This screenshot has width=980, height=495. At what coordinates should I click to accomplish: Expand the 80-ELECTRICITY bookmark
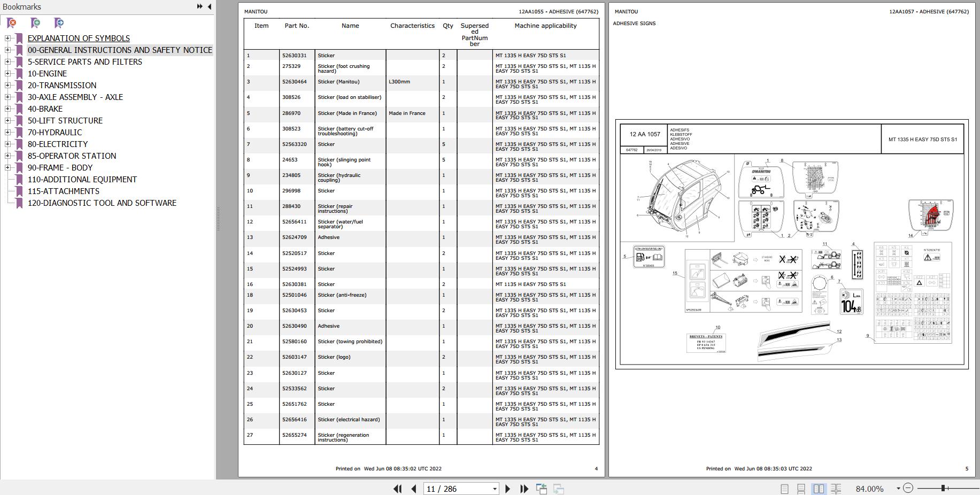point(6,144)
